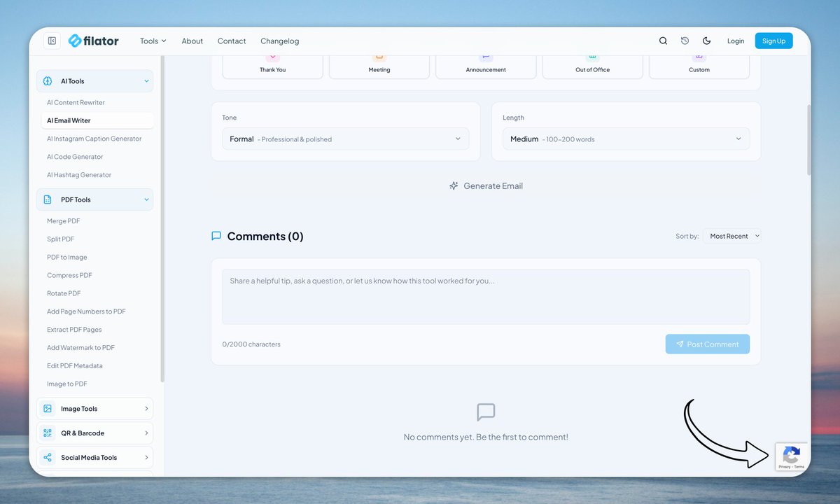Open AI Hashtag Generator tool
Screen dimensions: 840x504
[x=79, y=175]
